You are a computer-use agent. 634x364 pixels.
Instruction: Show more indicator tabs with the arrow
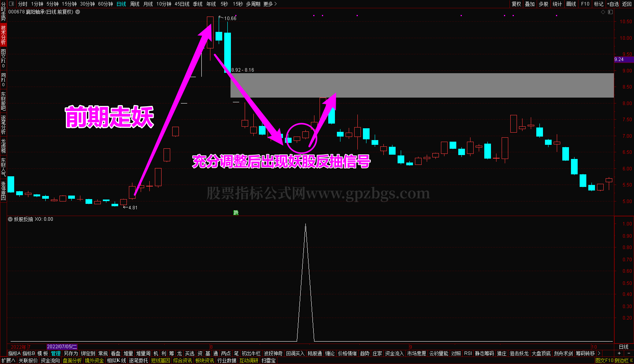click(x=599, y=353)
